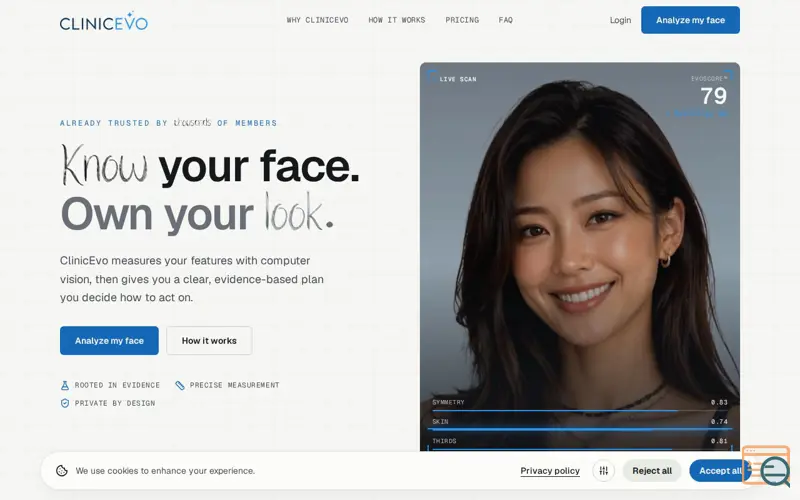Click the Symmetry score bar
This screenshot has width=800, height=500.
[x=580, y=410]
